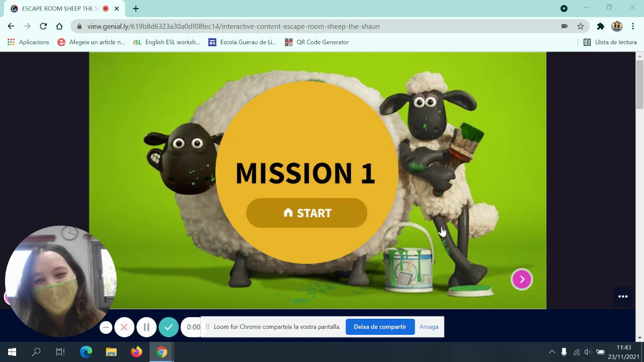This screenshot has width=644, height=362.
Task: Close the ESCAPE ROOM SHEEP tab
Action: [x=117, y=9]
